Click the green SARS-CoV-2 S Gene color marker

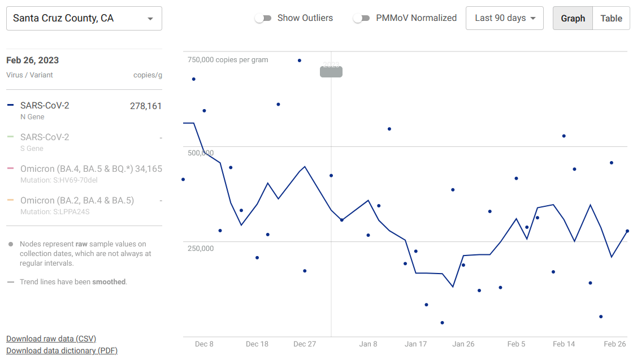tap(11, 137)
